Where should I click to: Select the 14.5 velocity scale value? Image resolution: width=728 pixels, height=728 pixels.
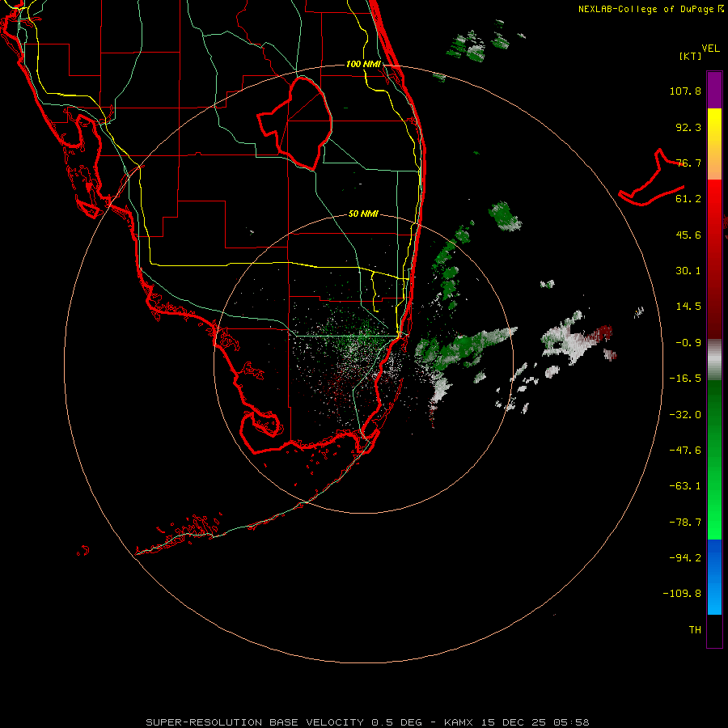click(x=688, y=307)
